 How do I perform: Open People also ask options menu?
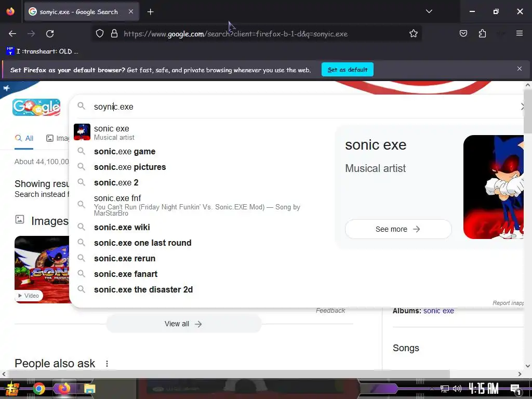[107, 364]
